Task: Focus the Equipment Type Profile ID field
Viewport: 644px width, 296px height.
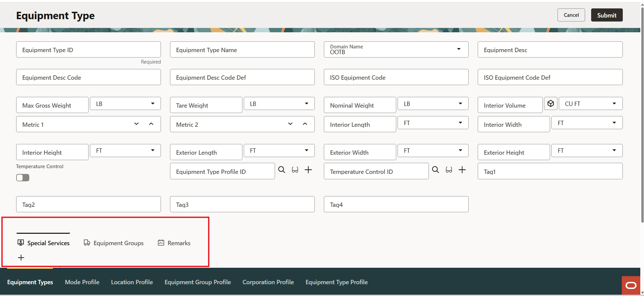Action: tap(223, 171)
